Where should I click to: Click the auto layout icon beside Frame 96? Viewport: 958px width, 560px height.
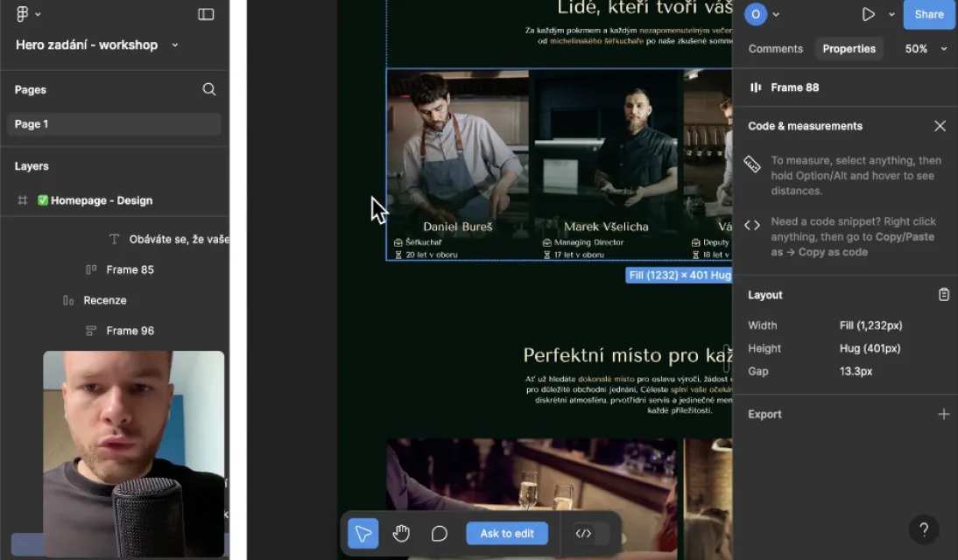(x=91, y=331)
